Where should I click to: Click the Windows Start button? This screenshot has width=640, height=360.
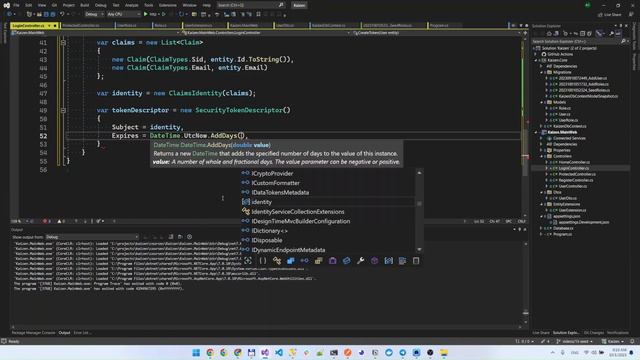click(x=196, y=352)
